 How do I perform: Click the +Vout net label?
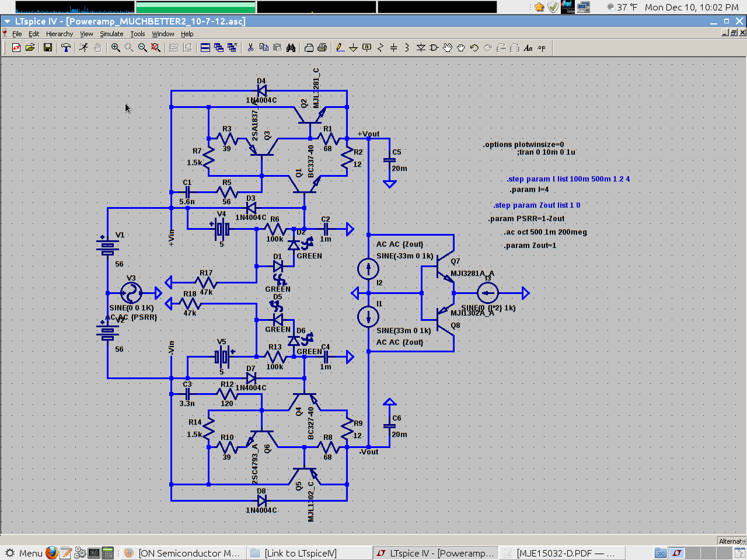[x=368, y=134]
